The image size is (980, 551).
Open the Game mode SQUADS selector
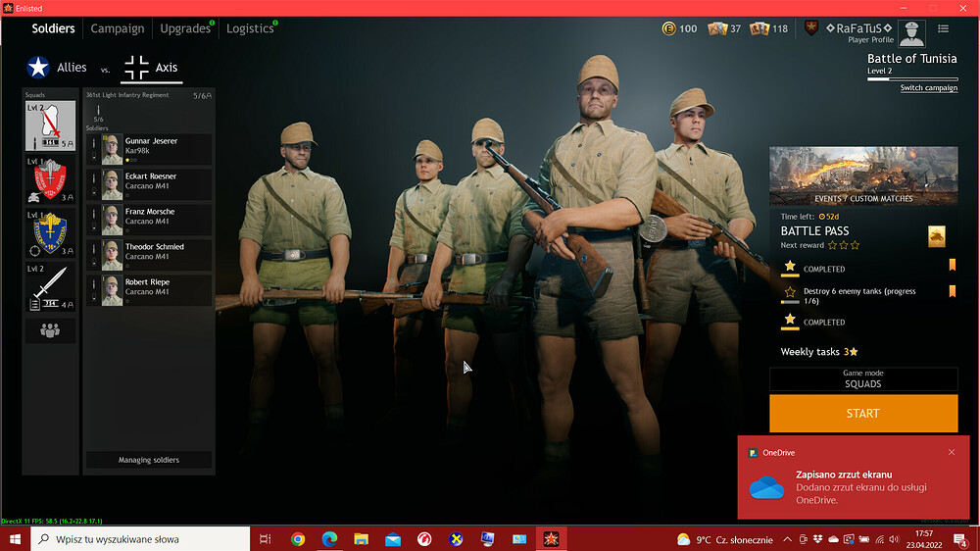[863, 379]
